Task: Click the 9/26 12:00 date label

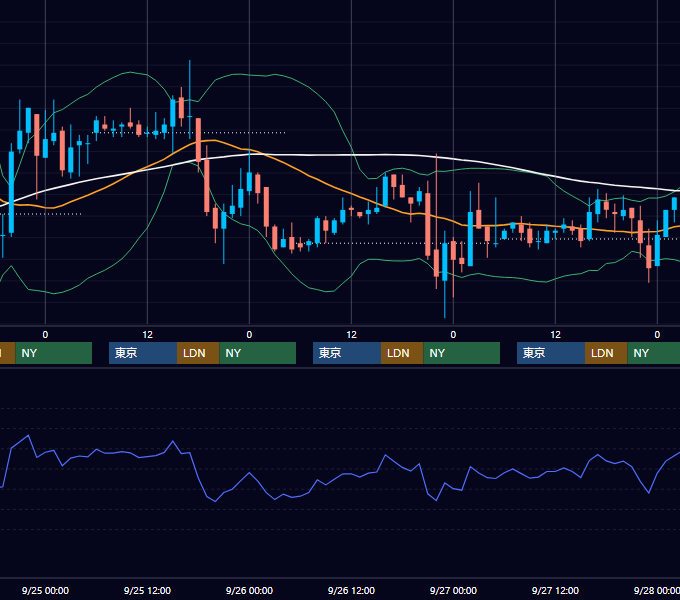Action: [351, 590]
